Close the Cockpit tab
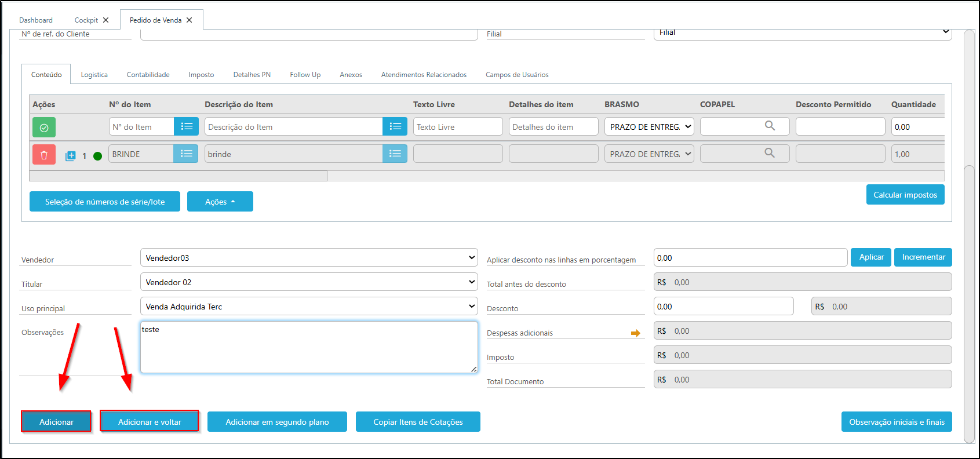This screenshot has width=980, height=459. point(105,20)
